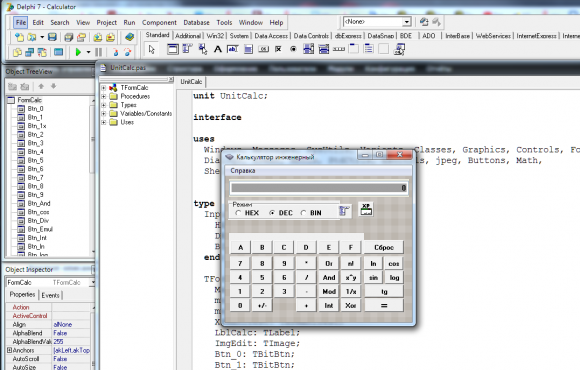Screen dimensions: 580x370
Task: Select the RadioButton component icon
Action: 293,49
